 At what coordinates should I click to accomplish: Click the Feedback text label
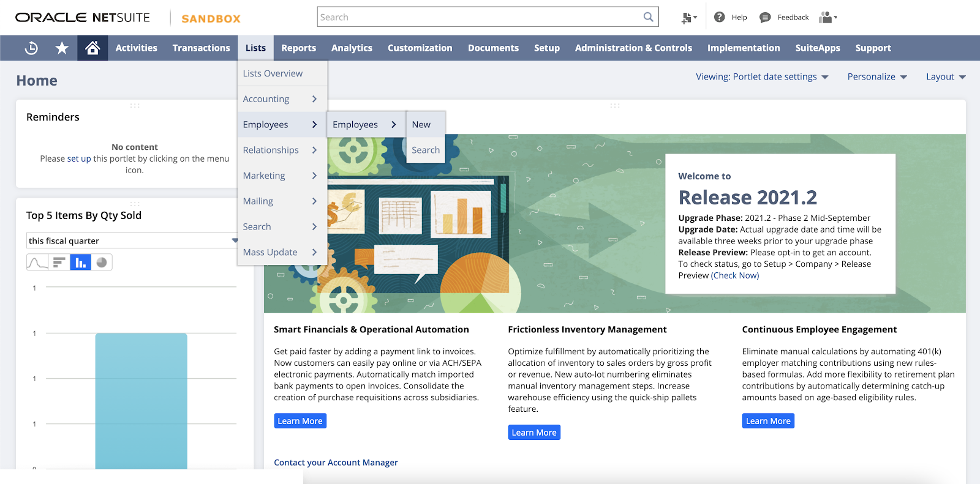click(793, 17)
